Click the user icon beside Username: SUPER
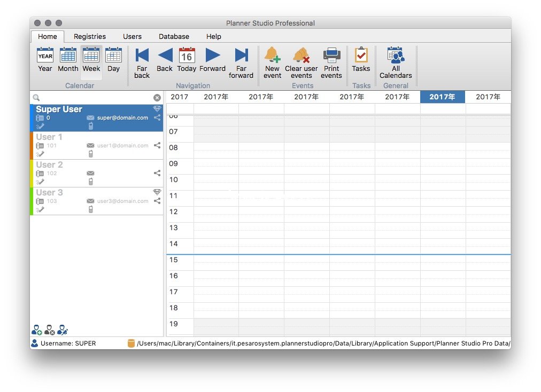 coord(35,343)
